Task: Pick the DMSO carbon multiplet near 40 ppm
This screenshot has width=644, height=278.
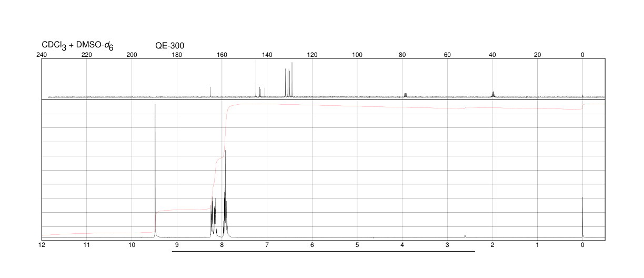Action: pyautogui.click(x=493, y=93)
